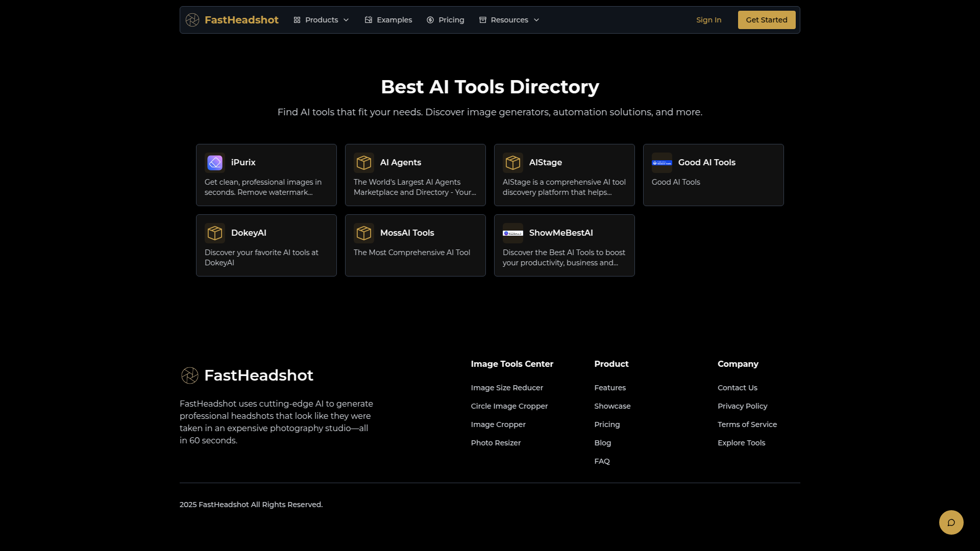This screenshot has height=551, width=980.
Task: Click the Sign In link
Action: tap(708, 20)
